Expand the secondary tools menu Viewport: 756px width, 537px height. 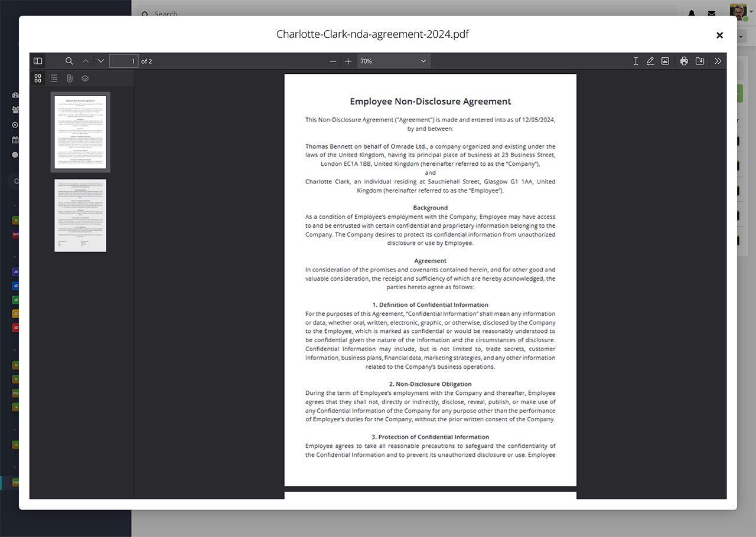[x=718, y=61]
